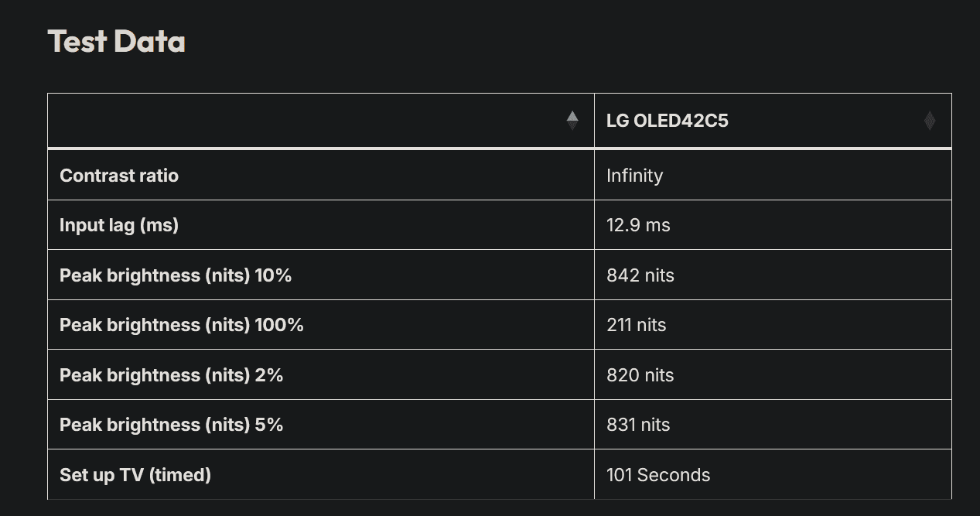Select Peak brightness (nits) 10% label

pos(176,275)
